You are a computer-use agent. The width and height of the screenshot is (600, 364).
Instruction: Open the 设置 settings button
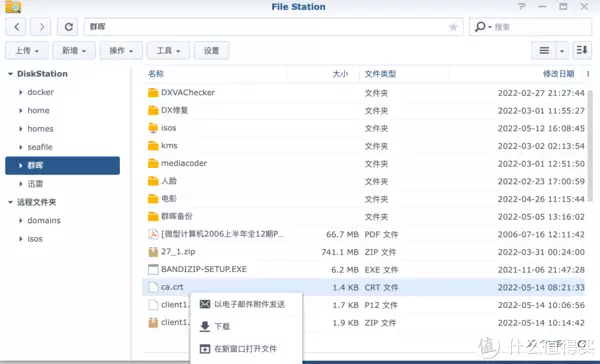coord(211,51)
